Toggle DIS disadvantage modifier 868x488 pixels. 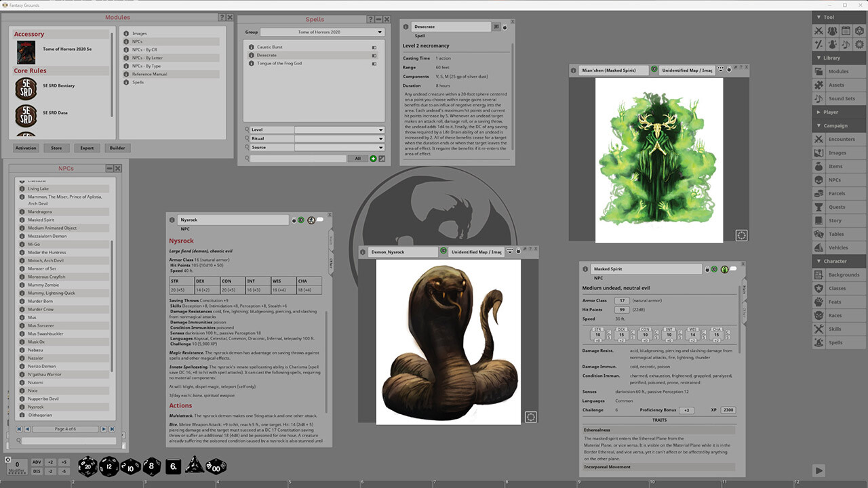(x=37, y=471)
